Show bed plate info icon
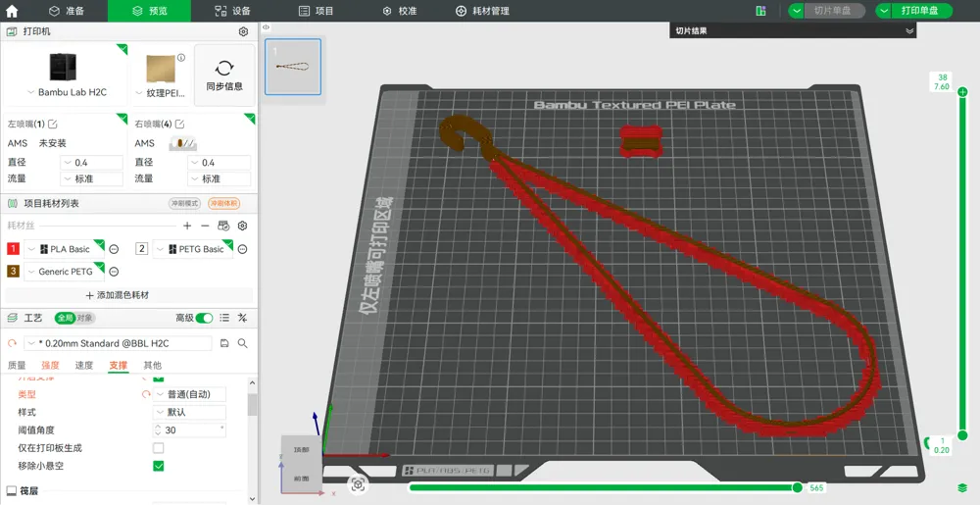980x505 pixels. (181, 58)
